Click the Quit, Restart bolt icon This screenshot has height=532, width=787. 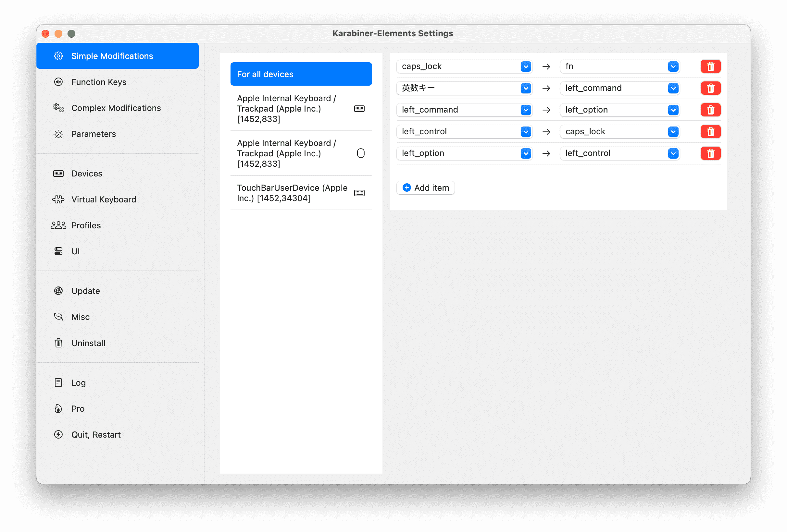58,435
